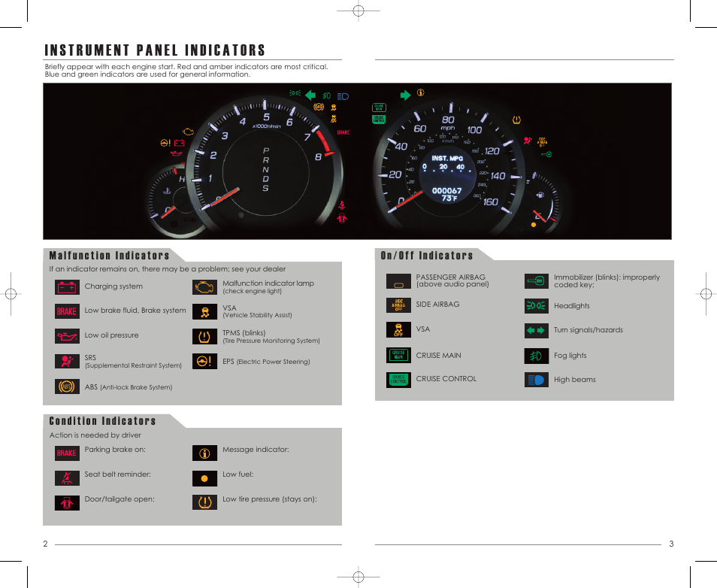
Task: Click the Door/tailgate open icon
Action: tap(67, 503)
